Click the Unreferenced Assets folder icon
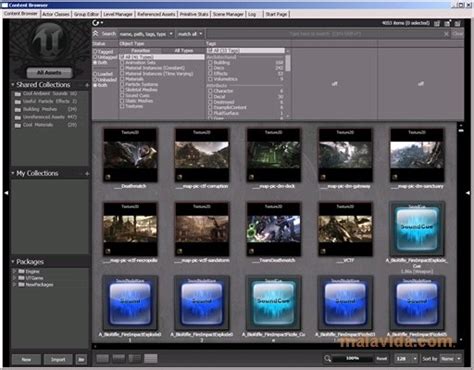Screen dimensions: 474x370 click(18, 117)
